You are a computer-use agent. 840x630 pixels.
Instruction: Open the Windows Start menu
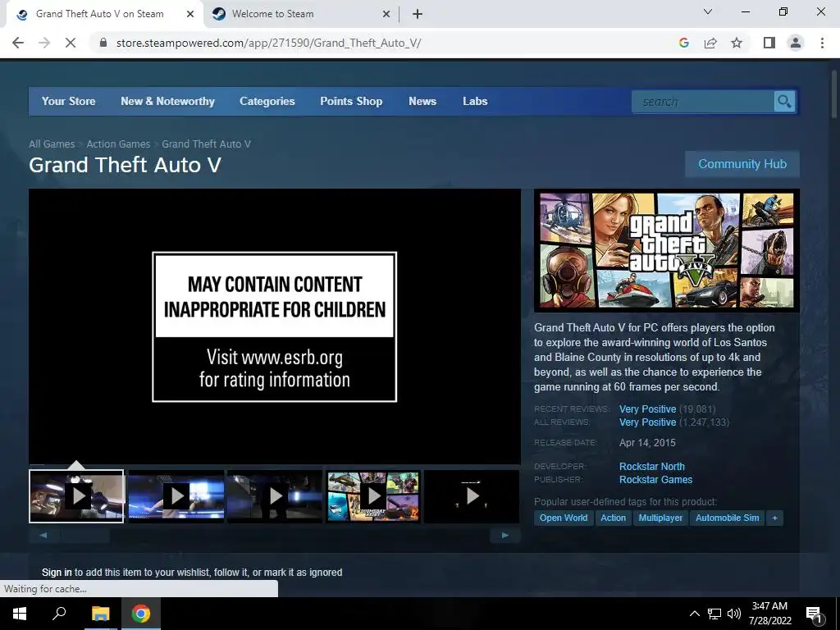(20, 614)
